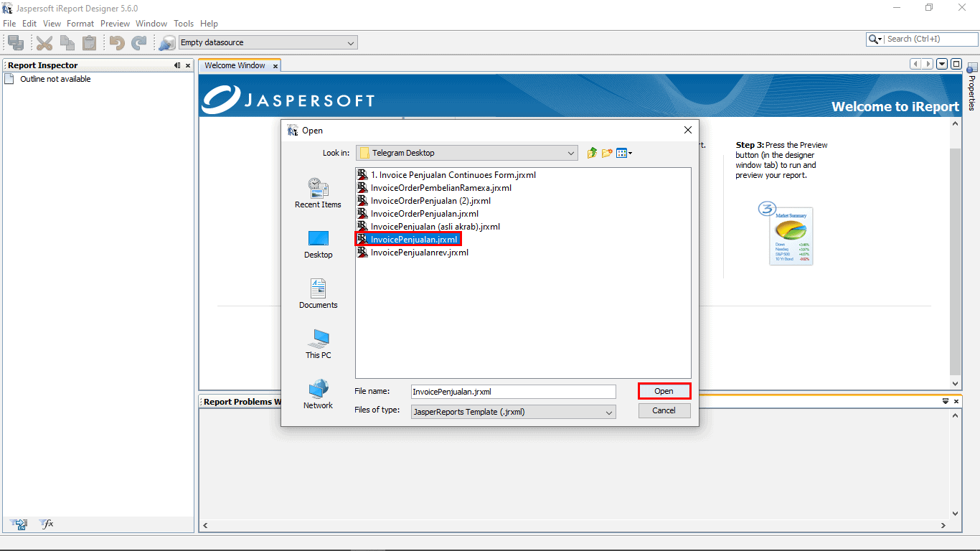
Task: Select InvoicePenjualanrev.jrxml file
Action: coord(413,253)
